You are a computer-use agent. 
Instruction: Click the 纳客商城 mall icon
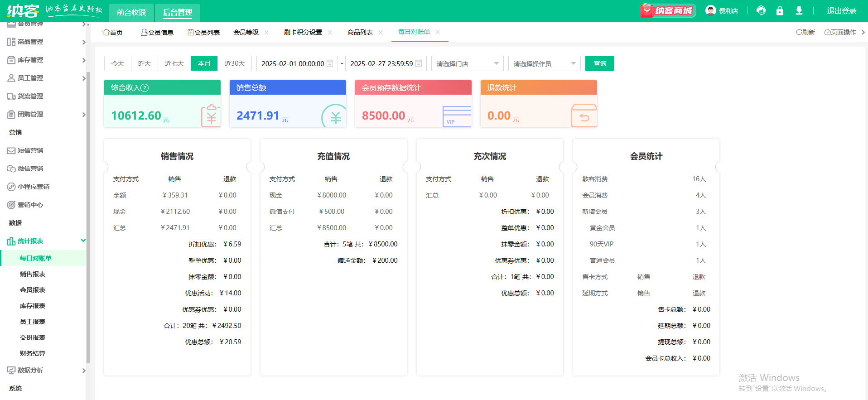coord(668,10)
